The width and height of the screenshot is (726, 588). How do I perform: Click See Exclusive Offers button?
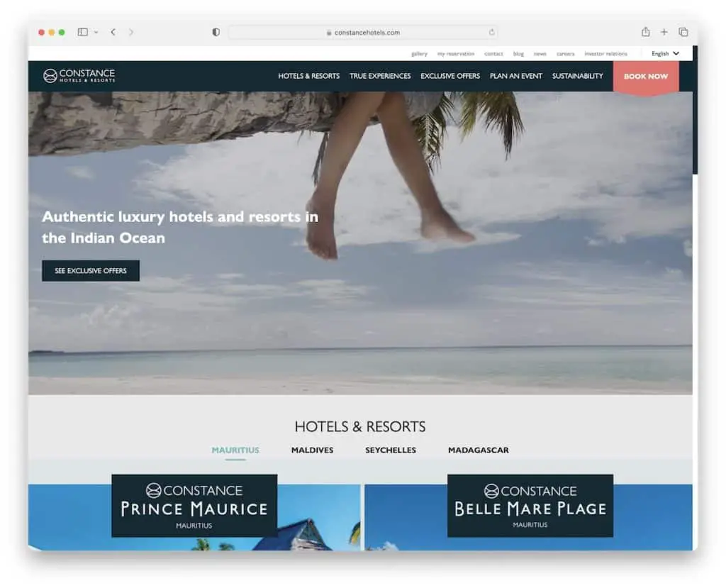[91, 271]
